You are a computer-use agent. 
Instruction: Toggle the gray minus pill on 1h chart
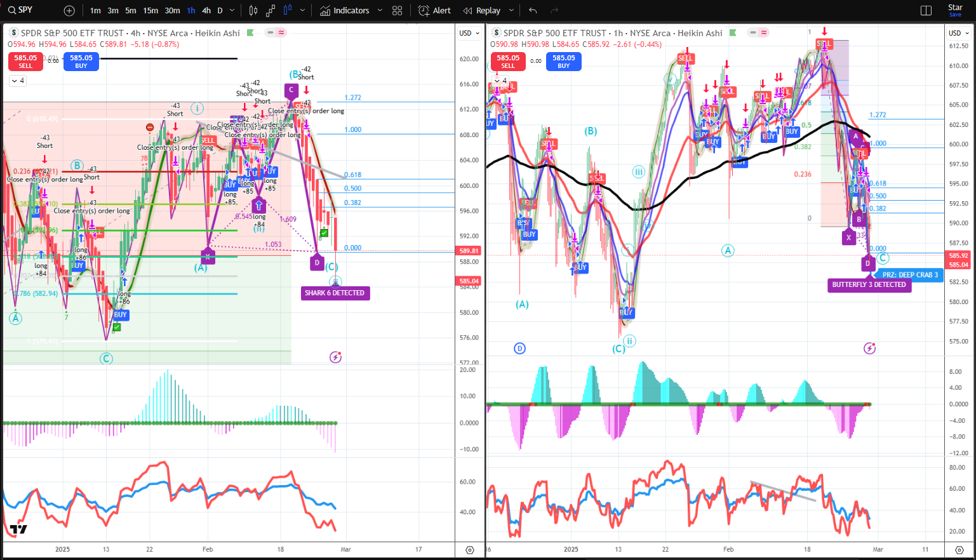pos(753,32)
